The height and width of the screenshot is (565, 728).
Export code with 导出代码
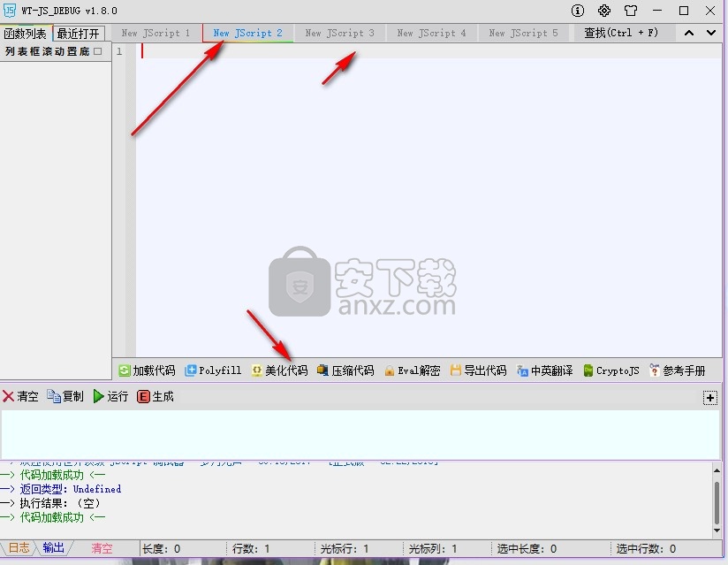click(478, 370)
